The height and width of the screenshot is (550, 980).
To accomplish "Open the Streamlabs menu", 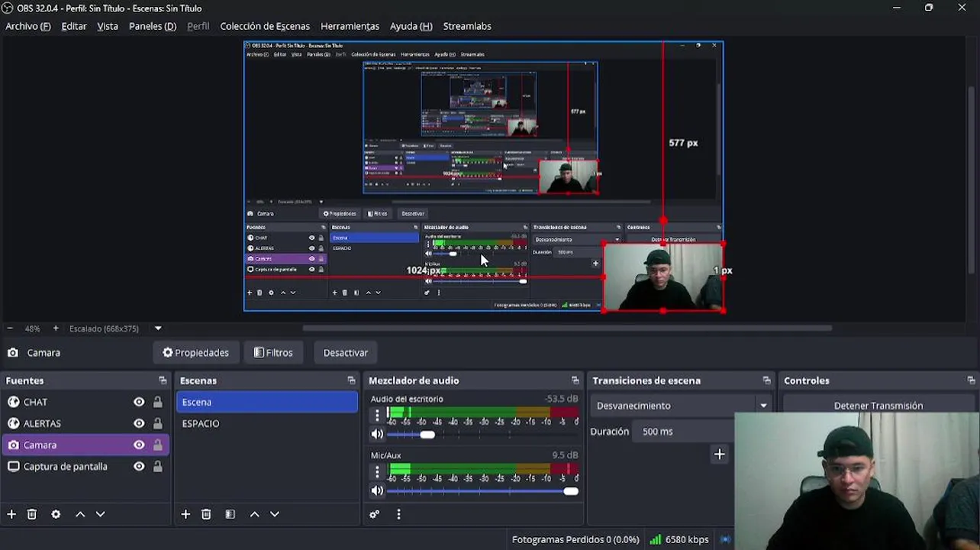I will (467, 26).
